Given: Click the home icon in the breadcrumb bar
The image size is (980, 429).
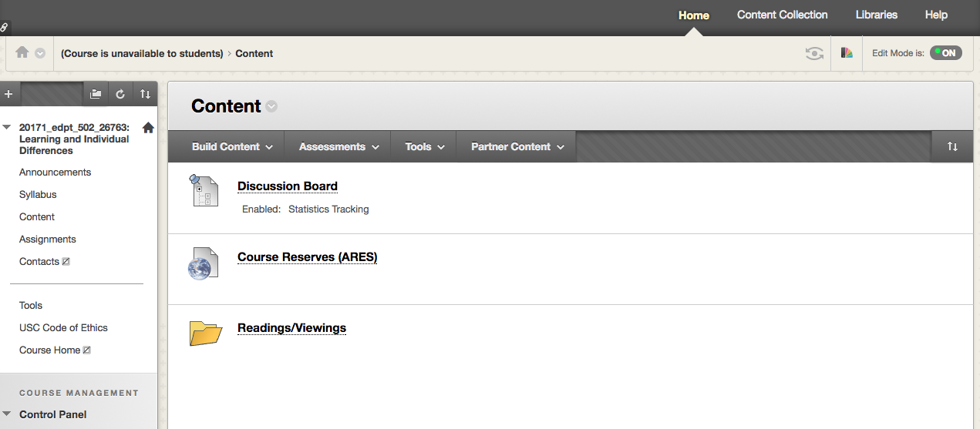Looking at the screenshot, I should (x=22, y=52).
